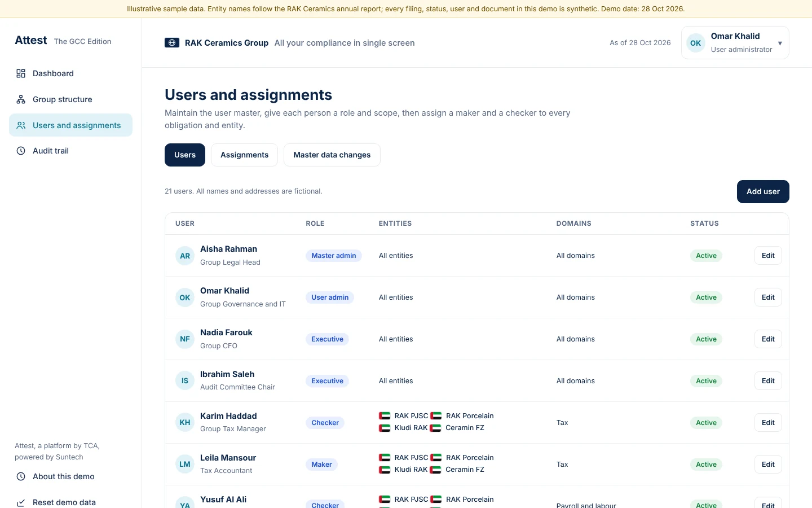
Task: Edit Omar Khalid's user record
Action: (x=768, y=297)
